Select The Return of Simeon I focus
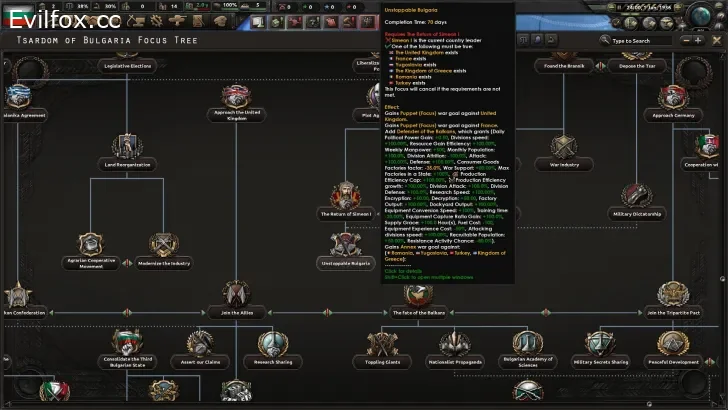728x410 pixels. pyautogui.click(x=346, y=202)
